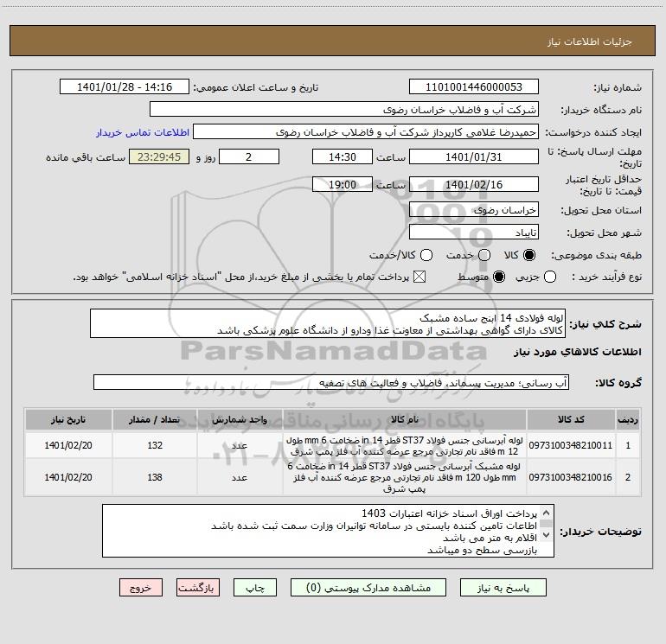Click the remaining time 23:29:45 field

click(x=159, y=156)
